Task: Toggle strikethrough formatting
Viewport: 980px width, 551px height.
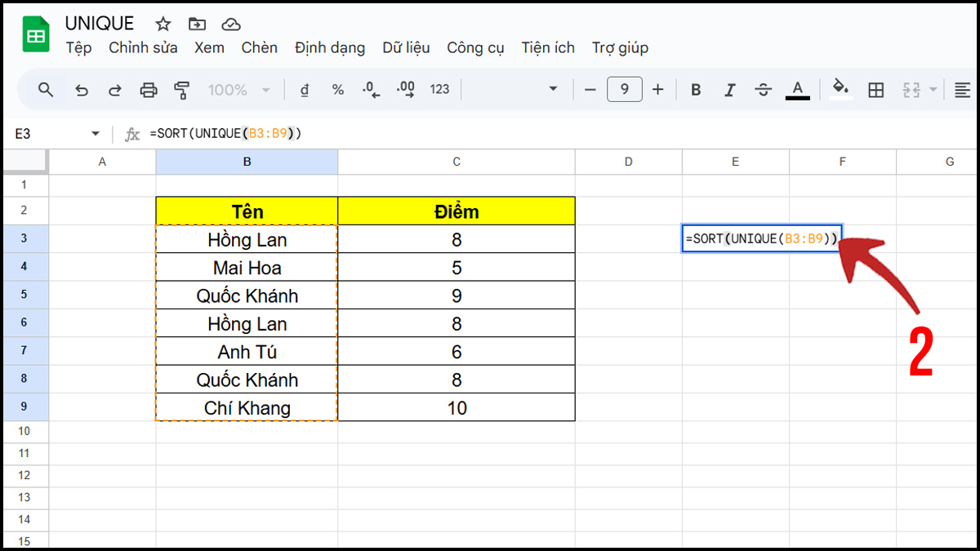Action: tap(763, 89)
